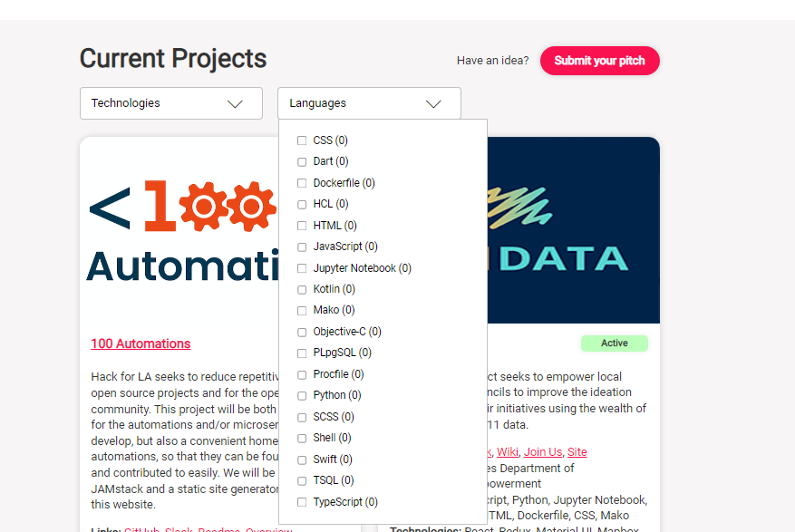Click the 'Have an idea?' text
Viewport: 795px width, 532px height.
(492, 61)
